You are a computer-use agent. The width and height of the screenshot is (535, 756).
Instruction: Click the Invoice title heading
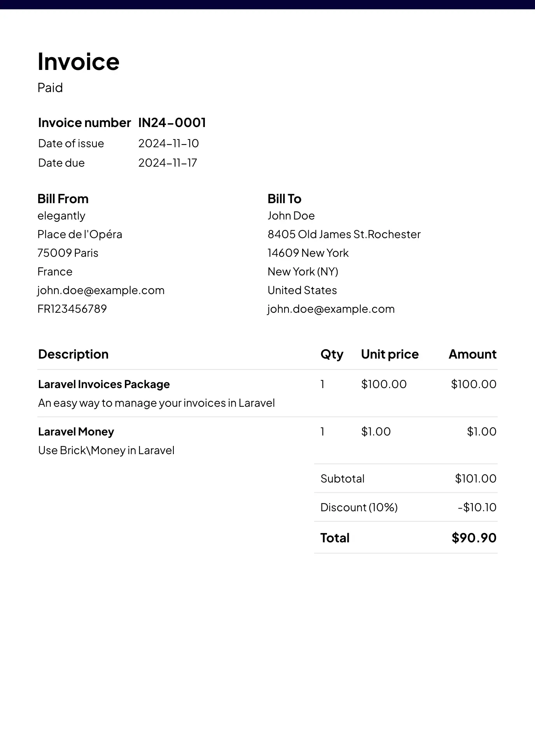[x=78, y=62]
